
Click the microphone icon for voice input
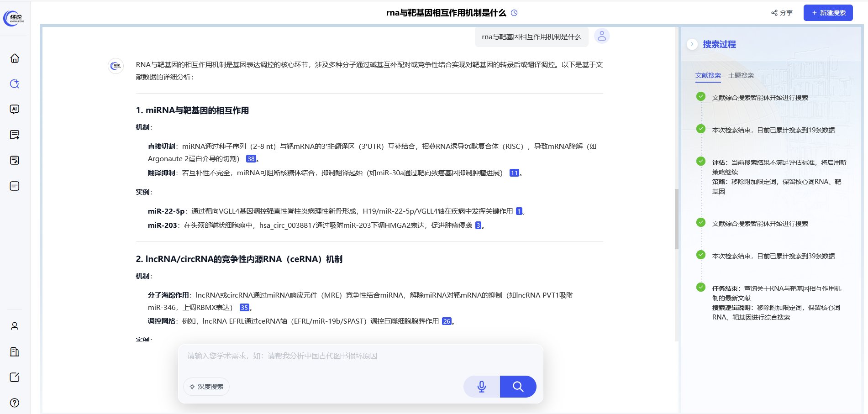[x=481, y=386]
